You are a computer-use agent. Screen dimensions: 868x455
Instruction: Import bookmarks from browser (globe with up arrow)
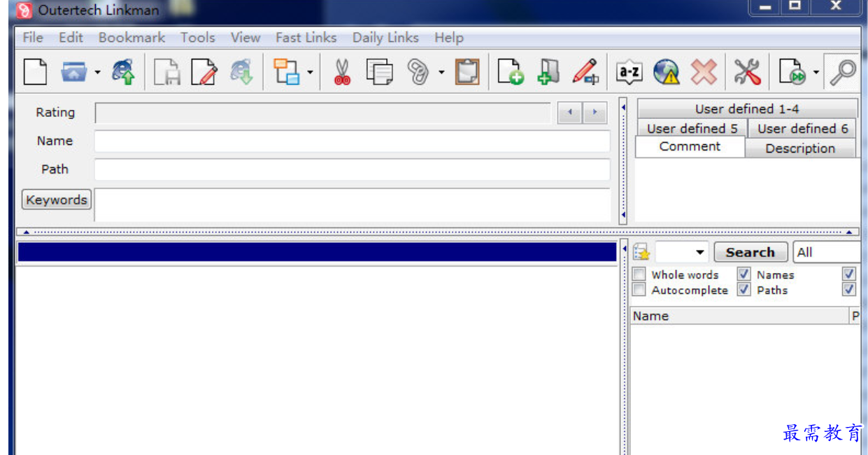click(123, 71)
